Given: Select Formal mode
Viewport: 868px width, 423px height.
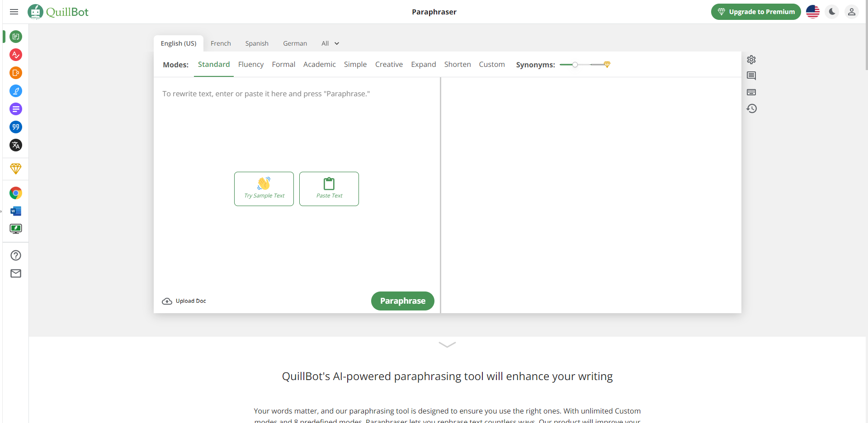Looking at the screenshot, I should (x=283, y=65).
